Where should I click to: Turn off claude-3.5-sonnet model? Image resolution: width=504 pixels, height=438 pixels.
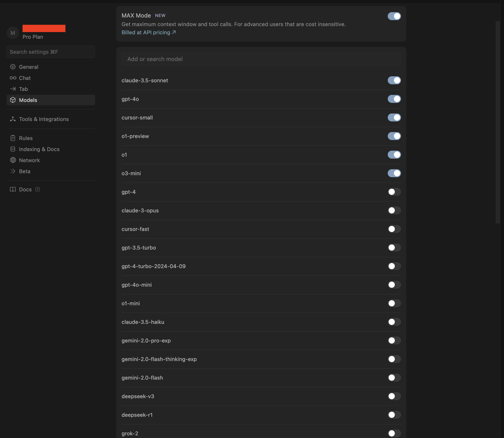click(394, 80)
